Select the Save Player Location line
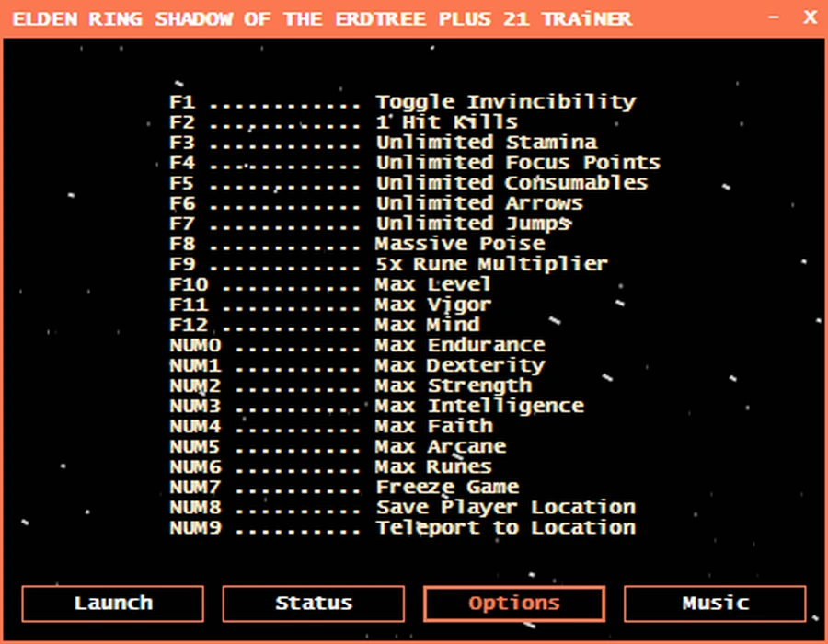The image size is (828, 644). coord(402,507)
